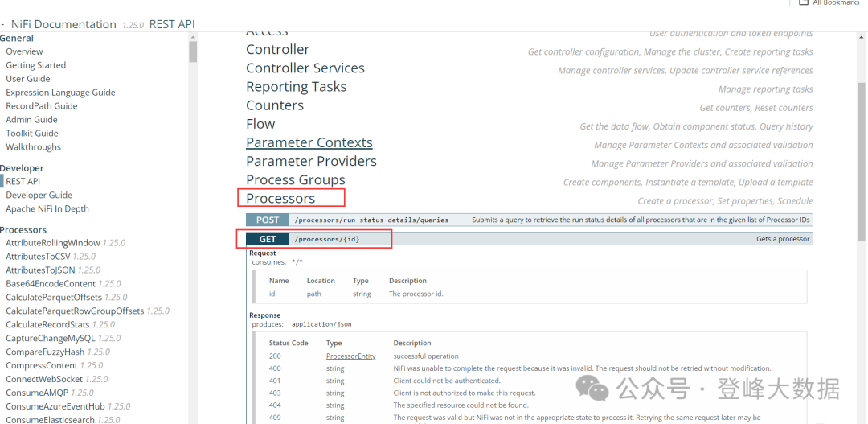Open Expression Language Guide
The image size is (868, 424).
pos(61,93)
